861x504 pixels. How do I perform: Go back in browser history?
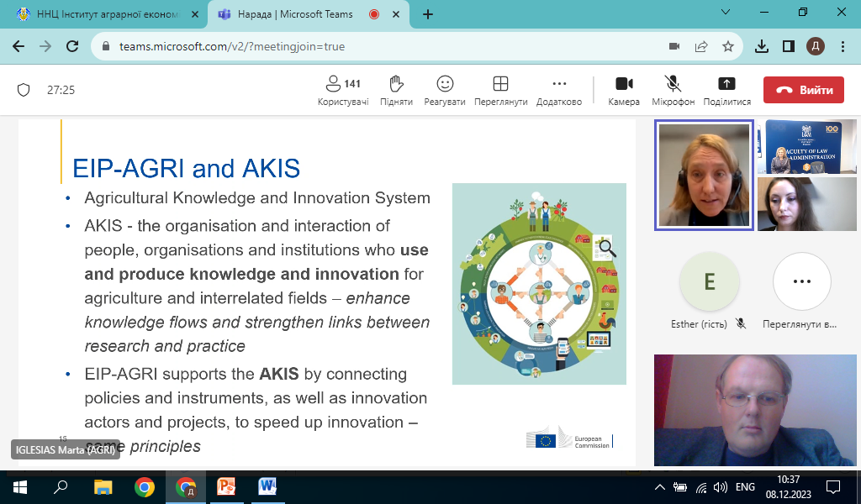18,46
